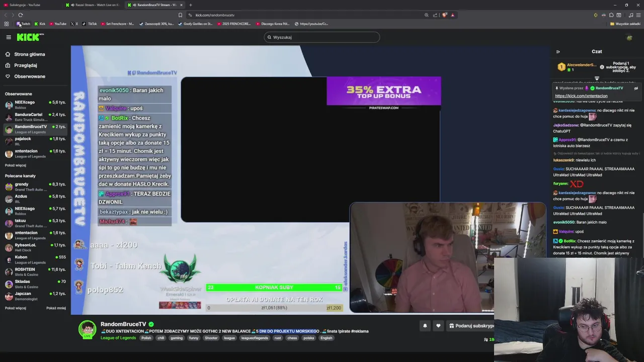This screenshot has width=644, height=362.
Task: Expand the gift leaderboard chevron
Action: point(597,78)
